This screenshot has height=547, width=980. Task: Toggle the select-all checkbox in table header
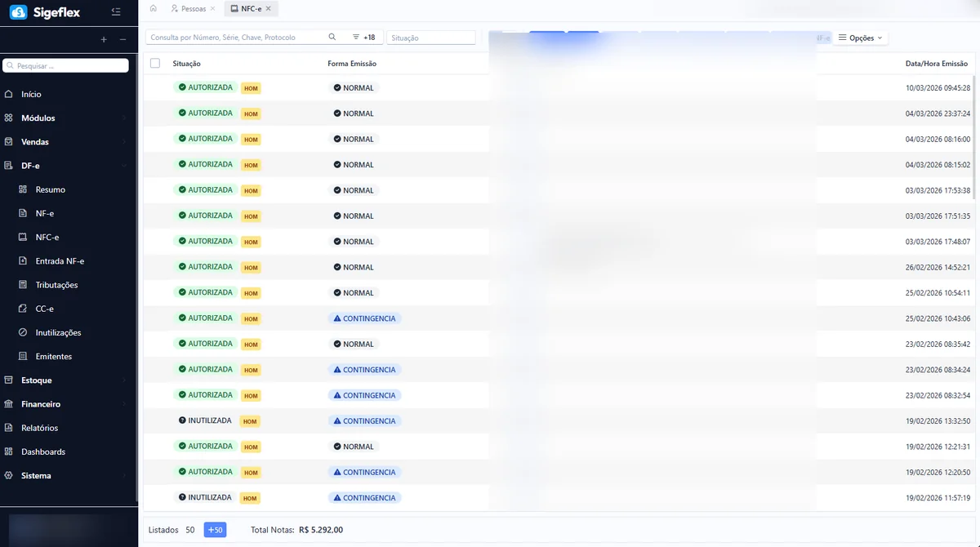tap(154, 62)
